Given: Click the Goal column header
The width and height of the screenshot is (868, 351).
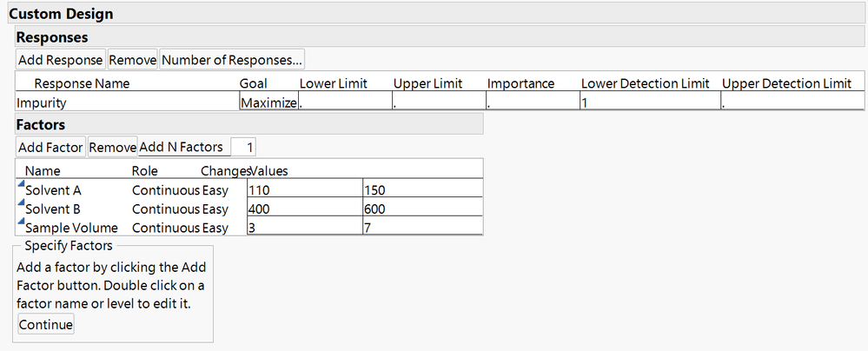Looking at the screenshot, I should 253,83.
